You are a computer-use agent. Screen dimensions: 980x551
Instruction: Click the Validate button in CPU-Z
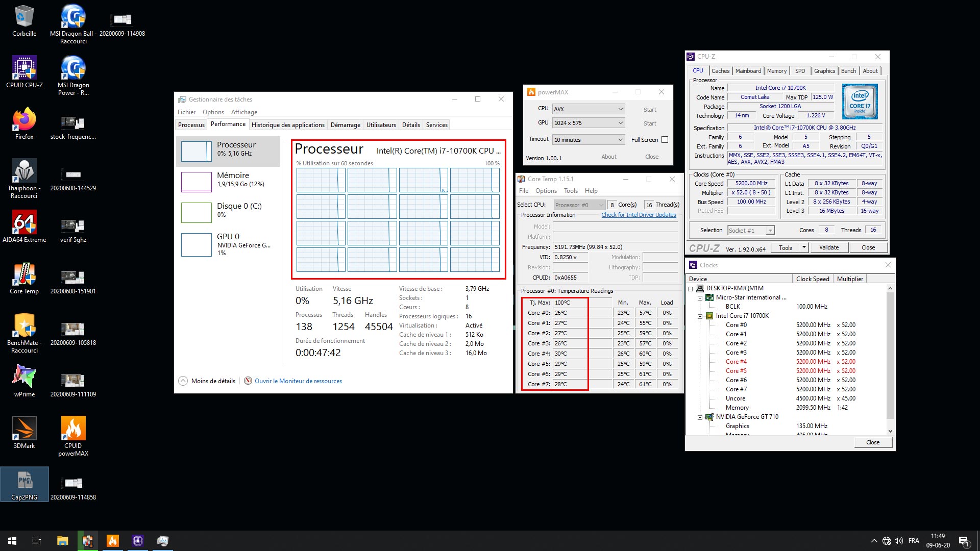pos(829,247)
